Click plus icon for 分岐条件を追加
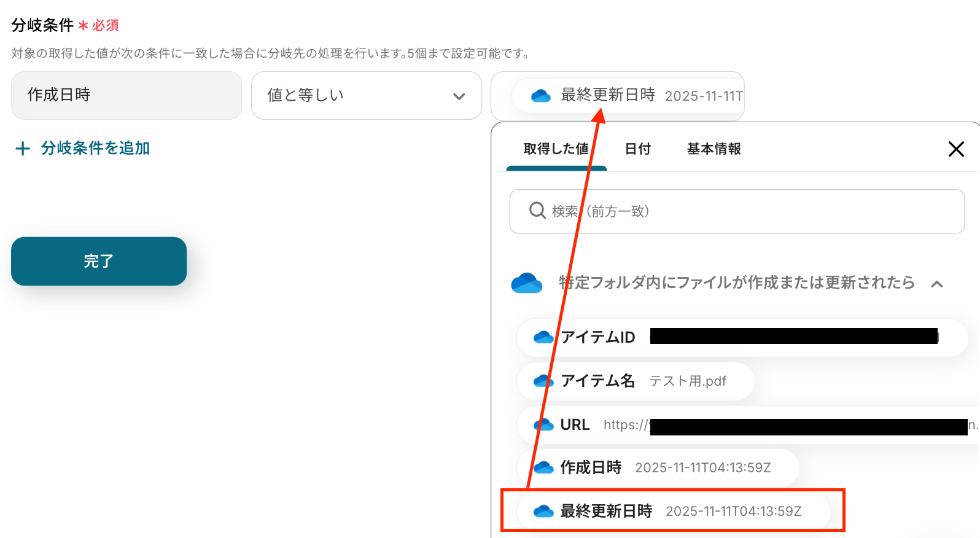 coord(23,149)
